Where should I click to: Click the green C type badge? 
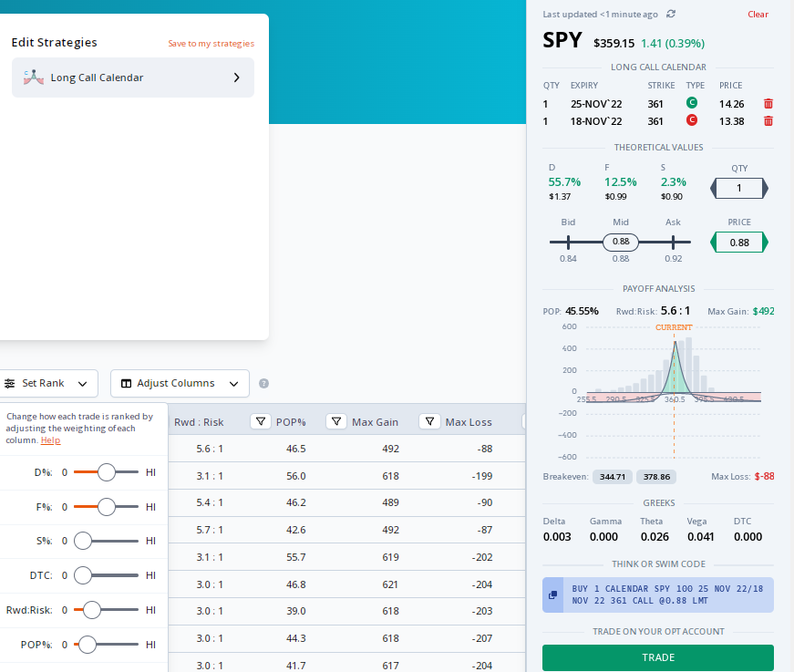692,103
